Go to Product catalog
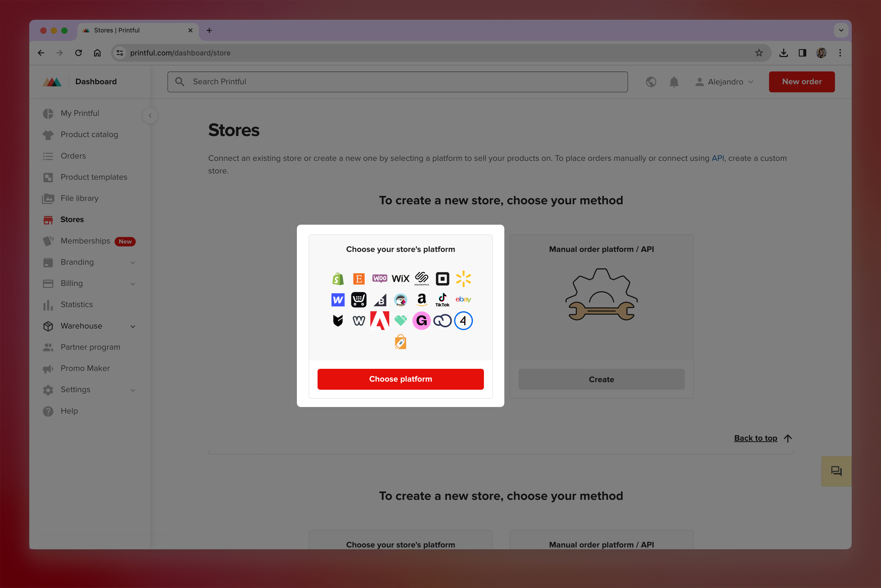 coord(89,134)
